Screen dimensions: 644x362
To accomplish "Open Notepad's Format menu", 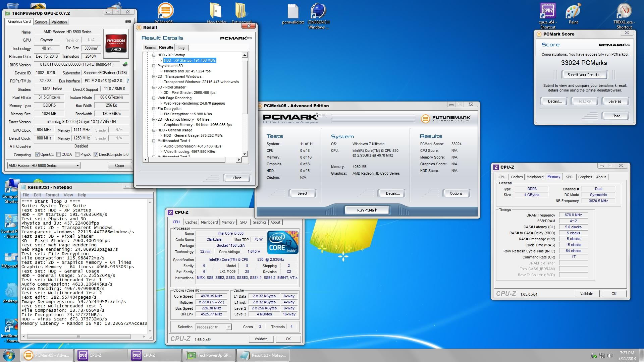I will pyautogui.click(x=52, y=195).
